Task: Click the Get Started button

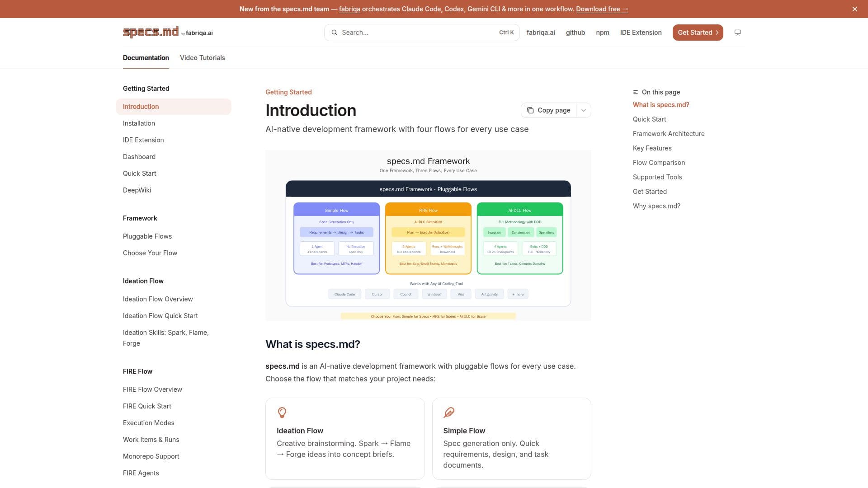Action: point(698,33)
